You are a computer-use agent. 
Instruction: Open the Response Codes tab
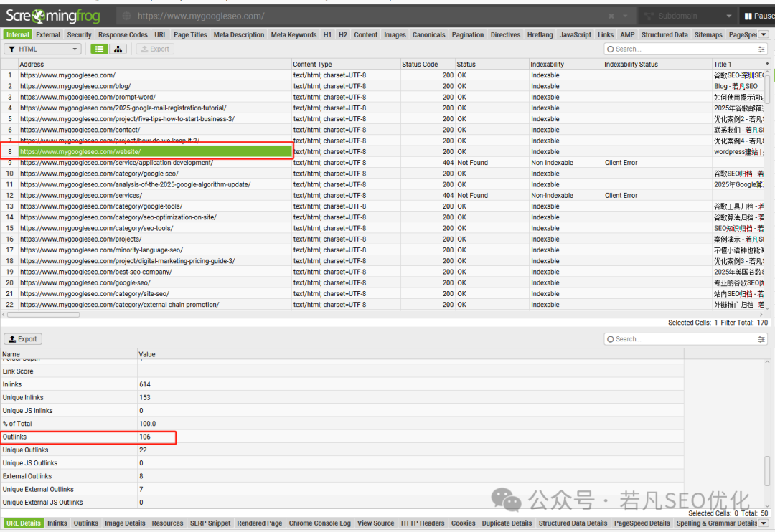(x=123, y=34)
